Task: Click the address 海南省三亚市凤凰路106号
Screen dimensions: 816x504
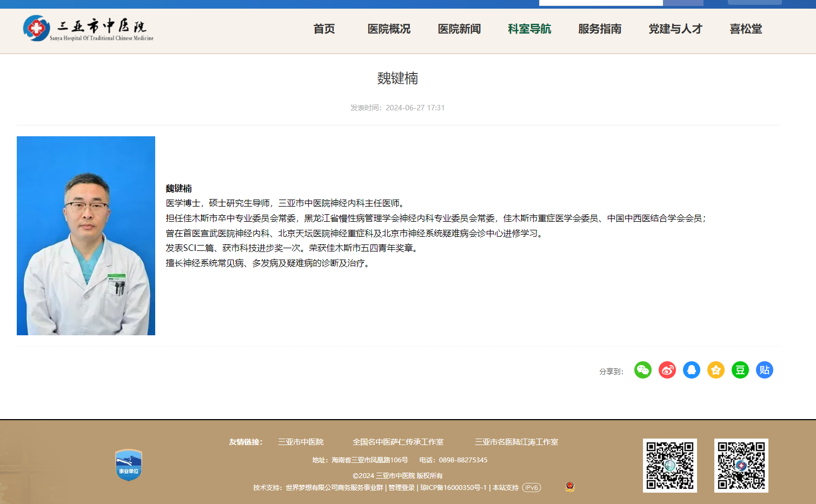Action: [370, 460]
